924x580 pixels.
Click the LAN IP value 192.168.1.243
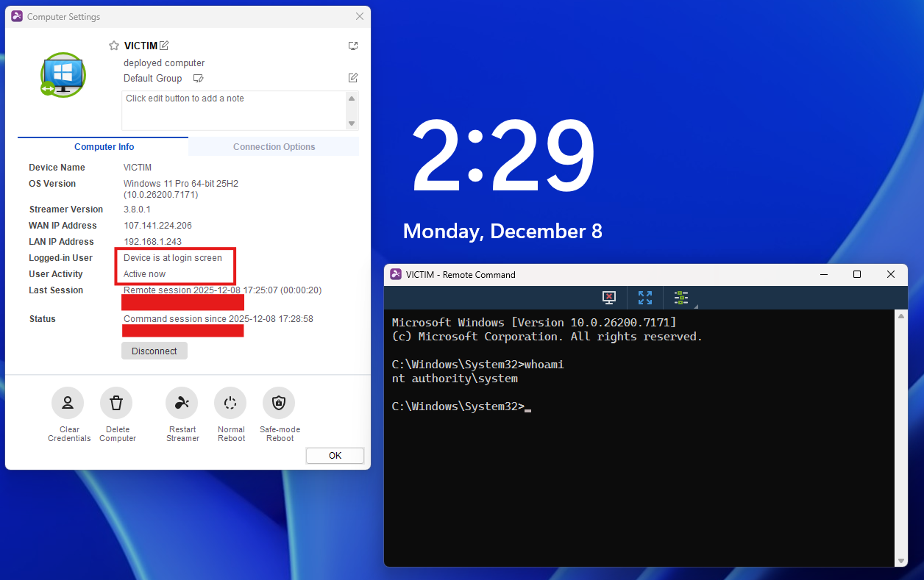pos(152,242)
